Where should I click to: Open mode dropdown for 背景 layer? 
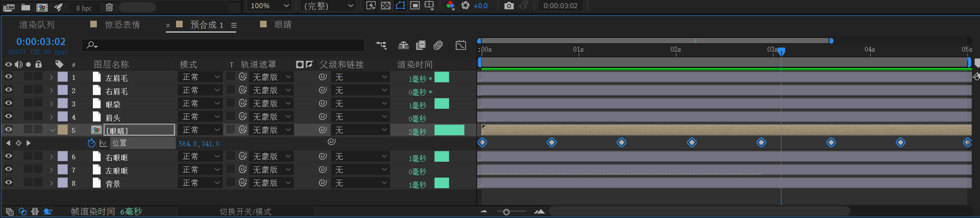[200, 183]
